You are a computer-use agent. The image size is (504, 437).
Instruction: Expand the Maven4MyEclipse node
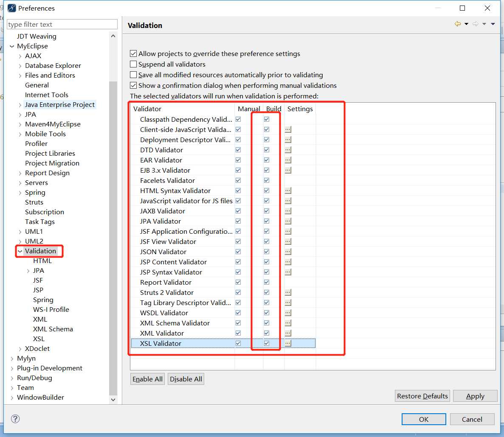tap(20, 125)
